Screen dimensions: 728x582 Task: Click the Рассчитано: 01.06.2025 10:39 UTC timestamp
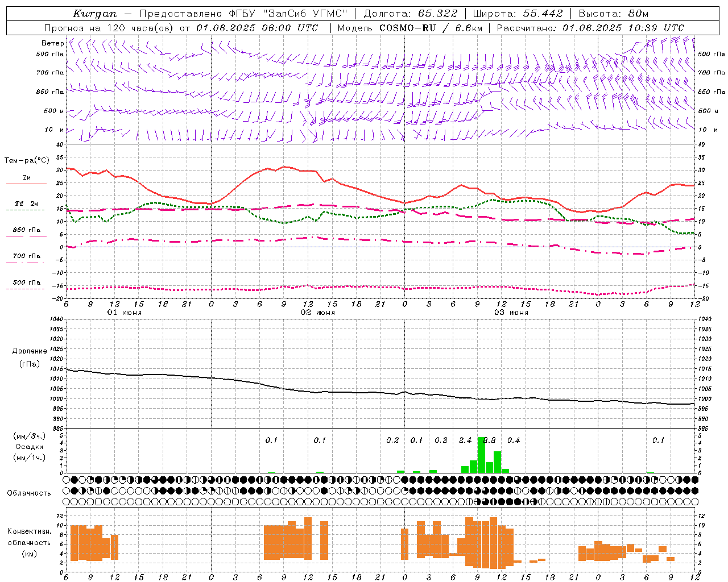tap(590, 28)
